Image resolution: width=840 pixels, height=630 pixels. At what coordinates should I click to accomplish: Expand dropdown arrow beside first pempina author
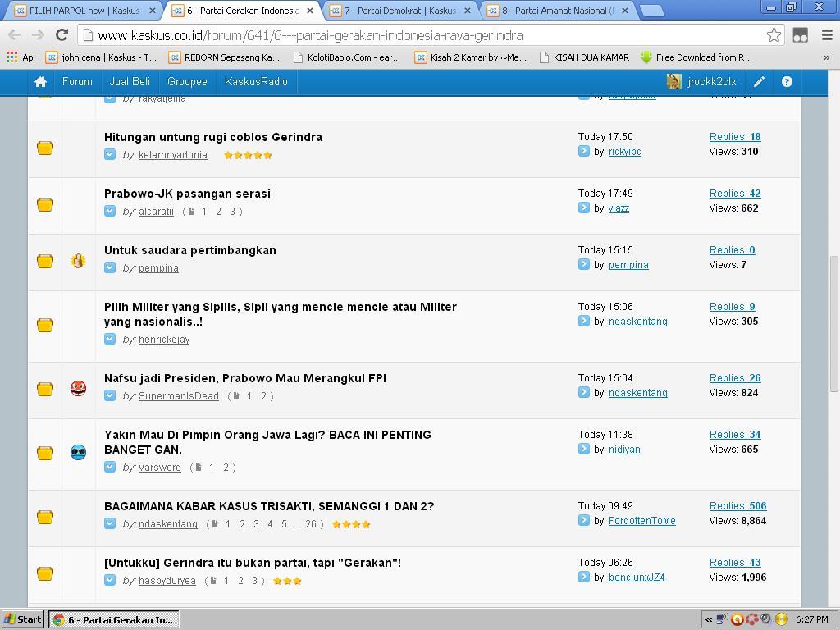(x=110, y=268)
